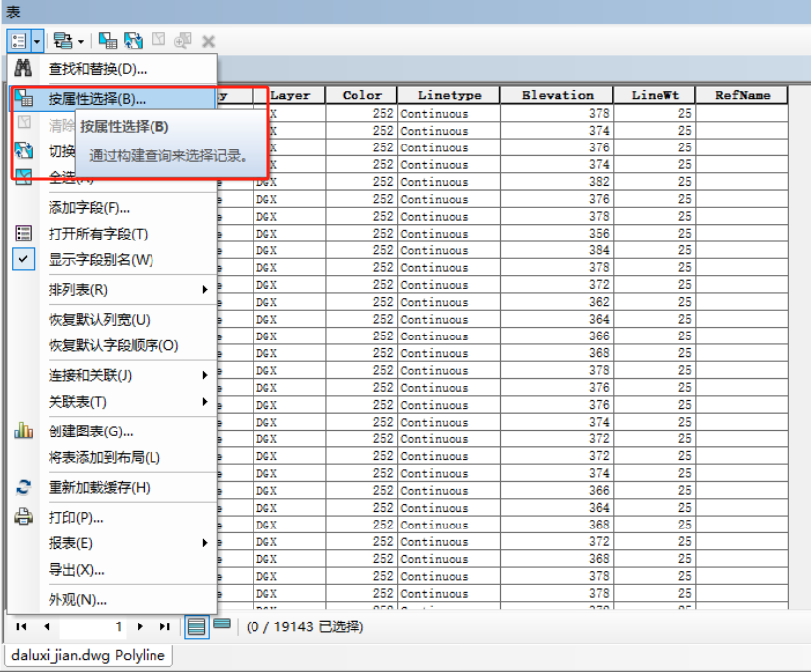
Task: Click the field list icon beside 打开所有字段
Action: (x=24, y=234)
